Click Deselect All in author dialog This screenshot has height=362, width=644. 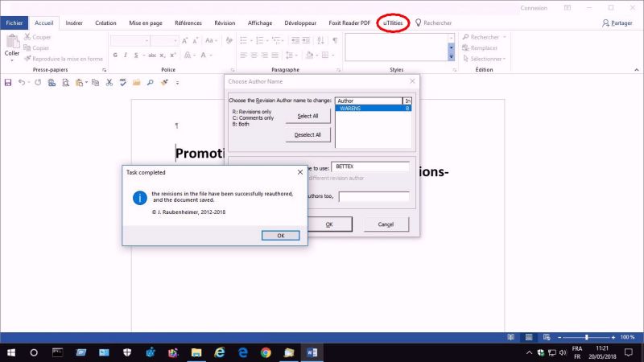(x=308, y=134)
